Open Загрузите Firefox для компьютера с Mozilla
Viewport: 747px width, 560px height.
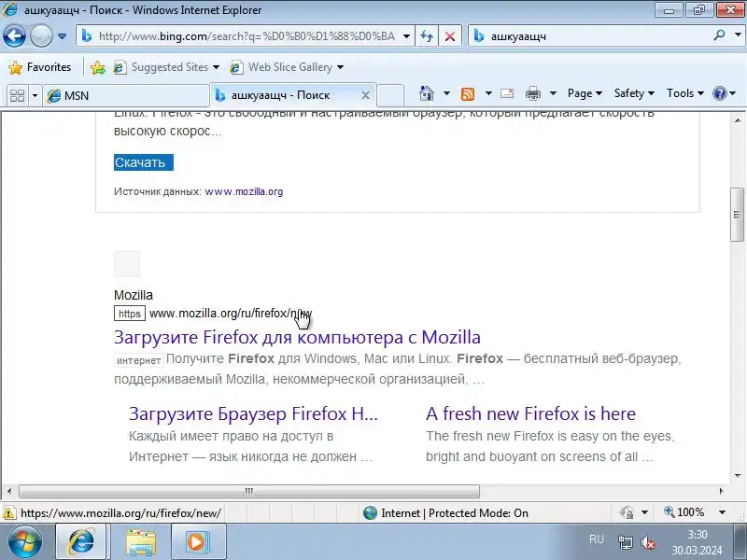pos(297,337)
